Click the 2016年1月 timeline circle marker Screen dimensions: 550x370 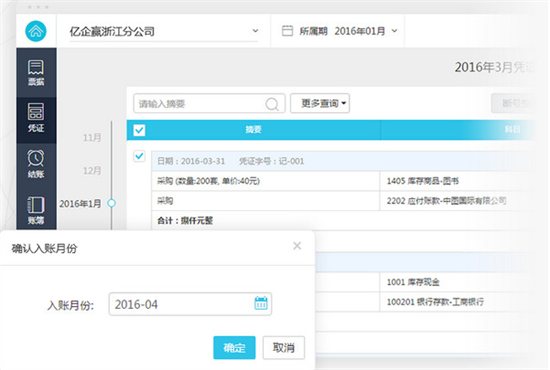[x=112, y=203]
